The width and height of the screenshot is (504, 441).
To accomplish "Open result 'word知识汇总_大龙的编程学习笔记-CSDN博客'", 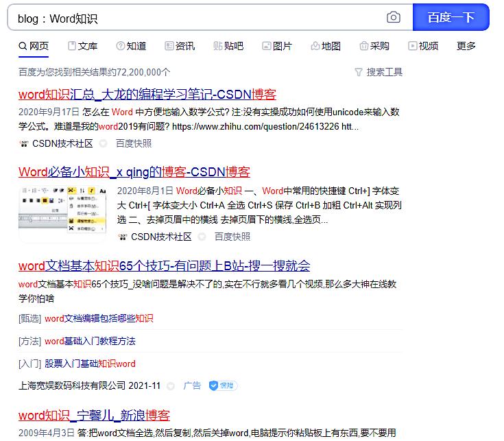I will [147, 95].
